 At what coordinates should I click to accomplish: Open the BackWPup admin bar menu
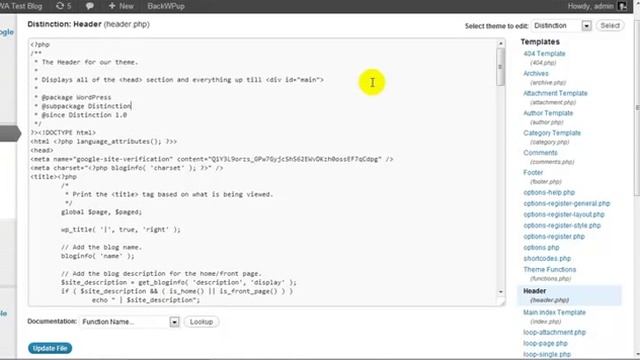(x=166, y=6)
